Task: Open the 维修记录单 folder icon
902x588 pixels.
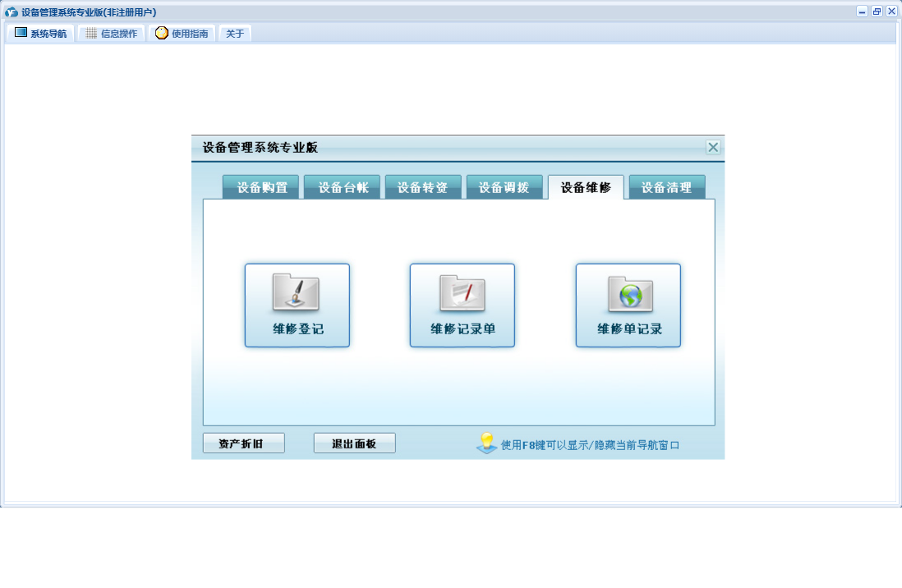Action: pyautogui.click(x=463, y=292)
